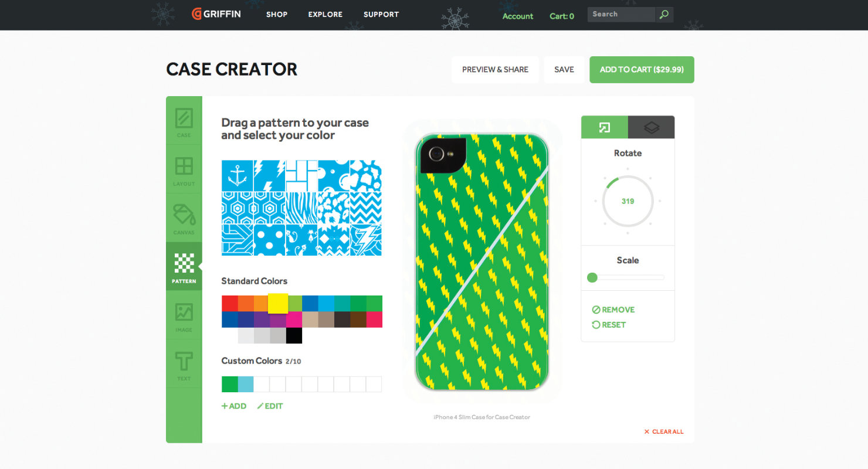Open the Shop menu
Screen dimensions: 868x469
point(277,14)
